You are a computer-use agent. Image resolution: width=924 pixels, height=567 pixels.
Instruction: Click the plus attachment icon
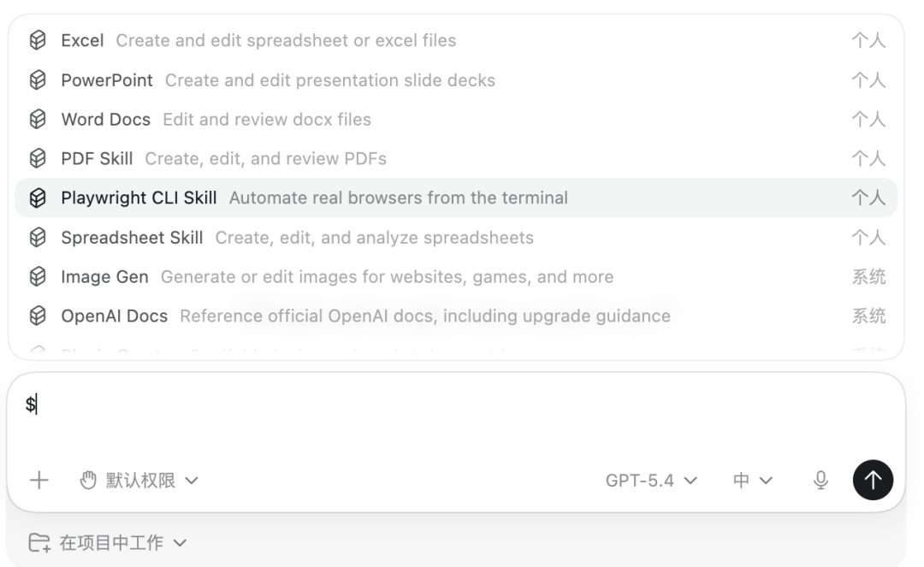point(38,481)
